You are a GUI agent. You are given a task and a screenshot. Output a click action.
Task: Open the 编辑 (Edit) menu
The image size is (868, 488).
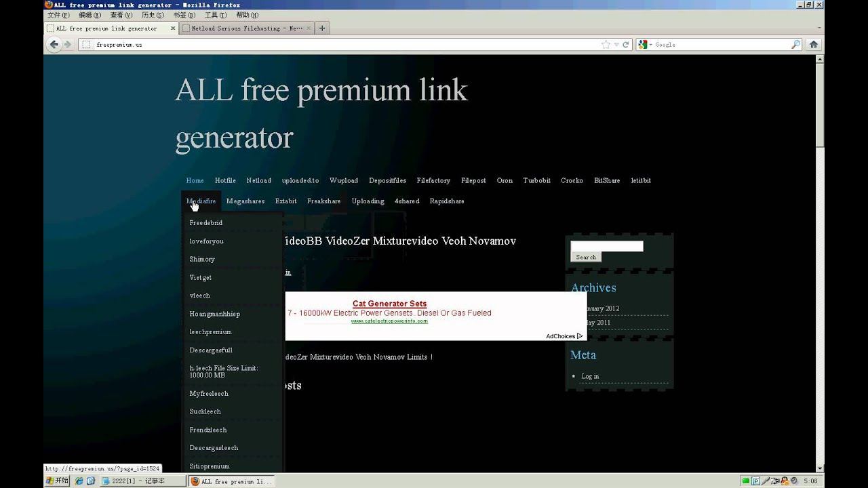pos(90,15)
